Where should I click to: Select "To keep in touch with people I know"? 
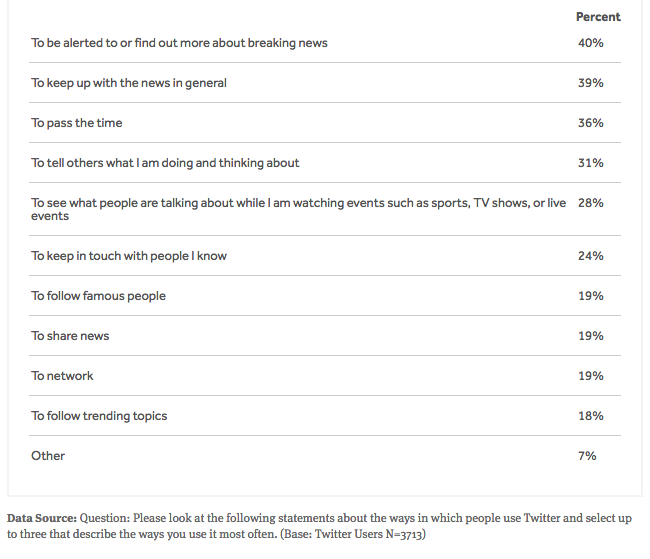(x=129, y=256)
